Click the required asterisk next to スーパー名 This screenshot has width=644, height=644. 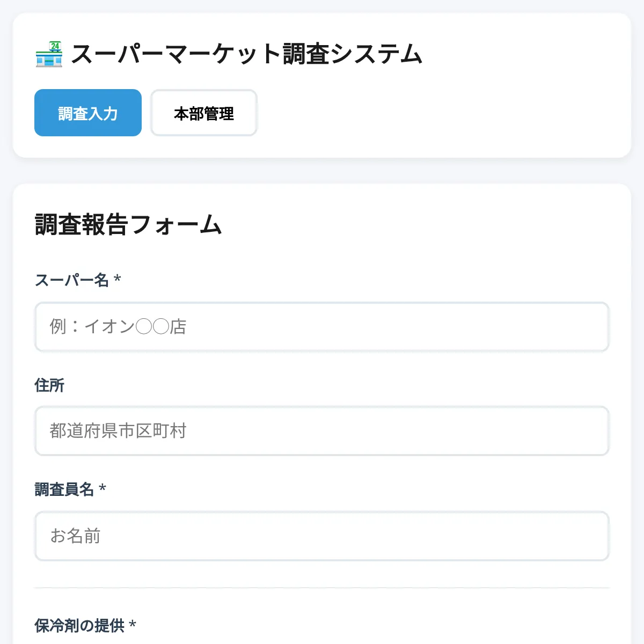[118, 280]
